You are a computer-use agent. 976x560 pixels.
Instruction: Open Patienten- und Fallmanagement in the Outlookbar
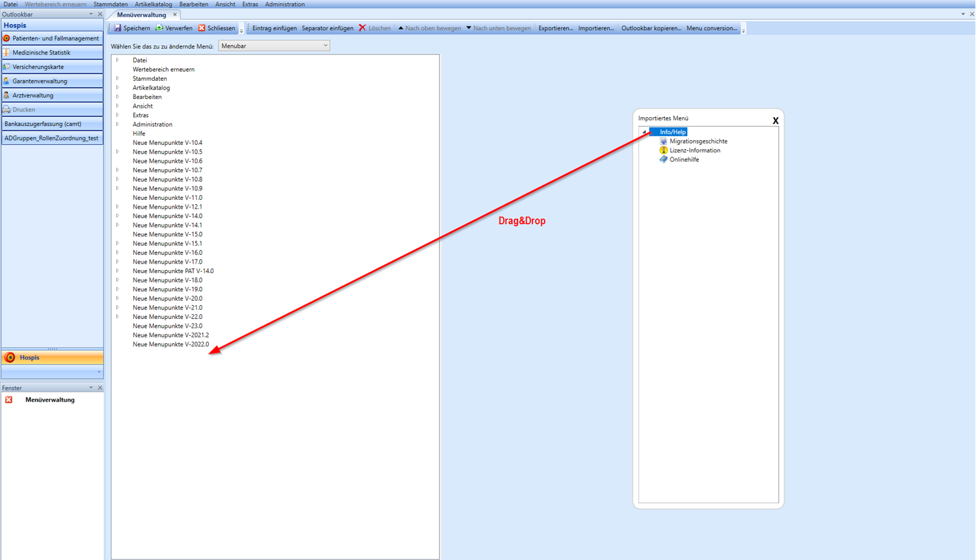(52, 38)
